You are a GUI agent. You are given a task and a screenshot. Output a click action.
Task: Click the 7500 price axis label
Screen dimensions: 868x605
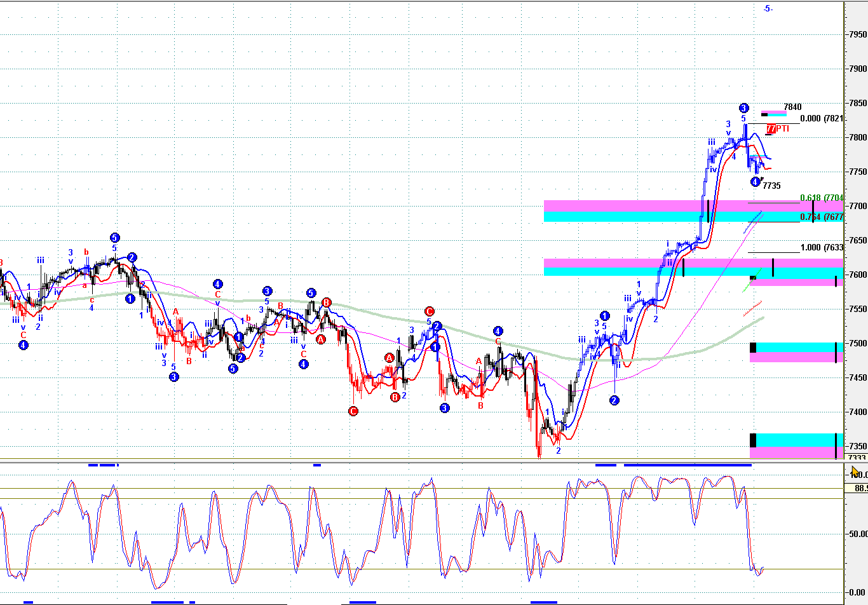pyautogui.click(x=858, y=343)
